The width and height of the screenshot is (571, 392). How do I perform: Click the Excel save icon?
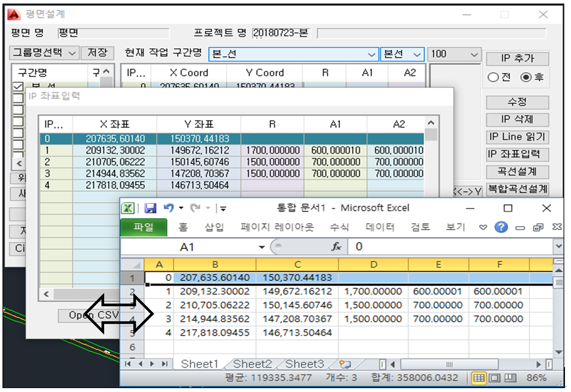click(150, 208)
